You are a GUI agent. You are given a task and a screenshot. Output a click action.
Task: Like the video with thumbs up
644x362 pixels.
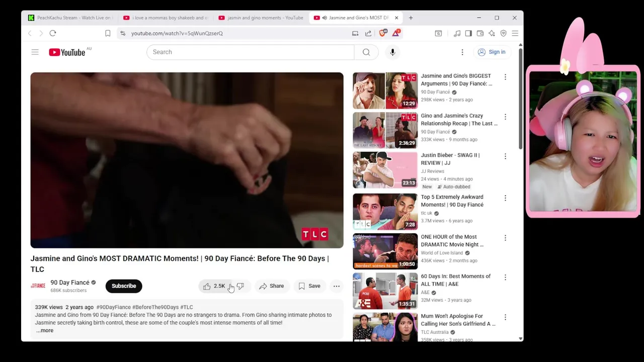215,286
